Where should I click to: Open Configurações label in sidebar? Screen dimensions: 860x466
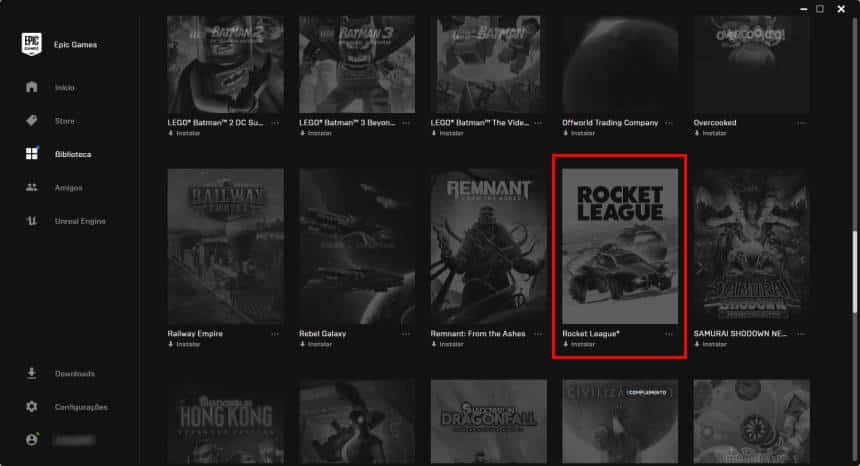(81, 407)
